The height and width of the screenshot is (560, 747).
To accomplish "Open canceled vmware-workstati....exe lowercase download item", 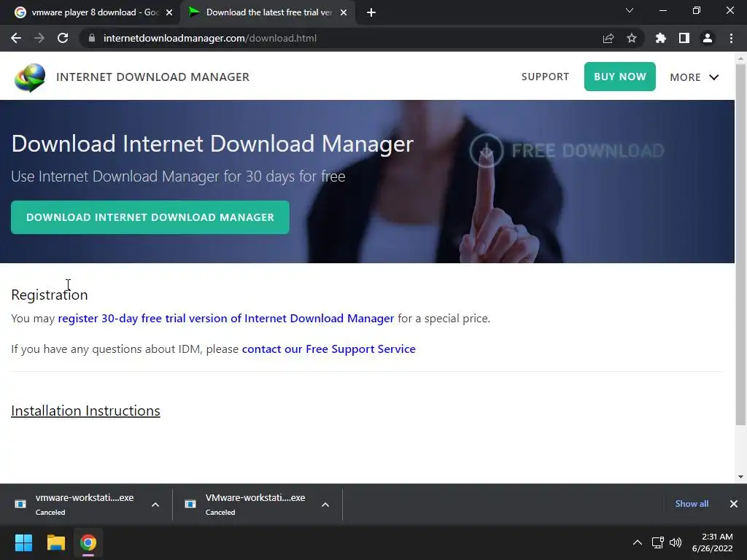I will [85, 504].
